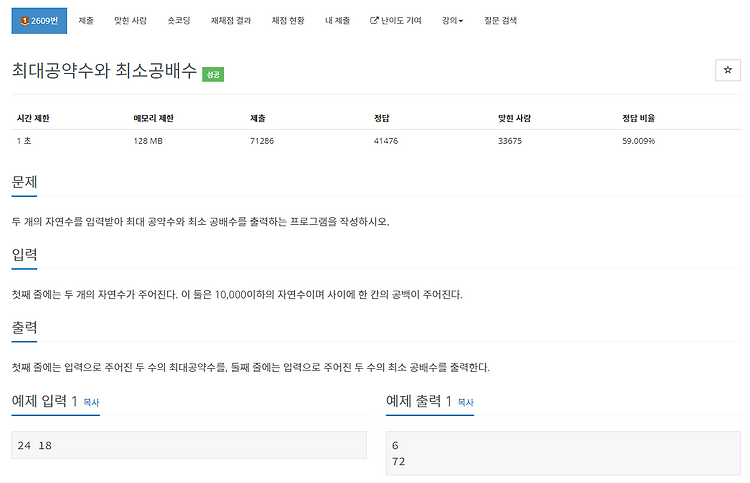Click the problem title 최대공약수와 최소공배수
750x483 pixels.
[104, 70]
